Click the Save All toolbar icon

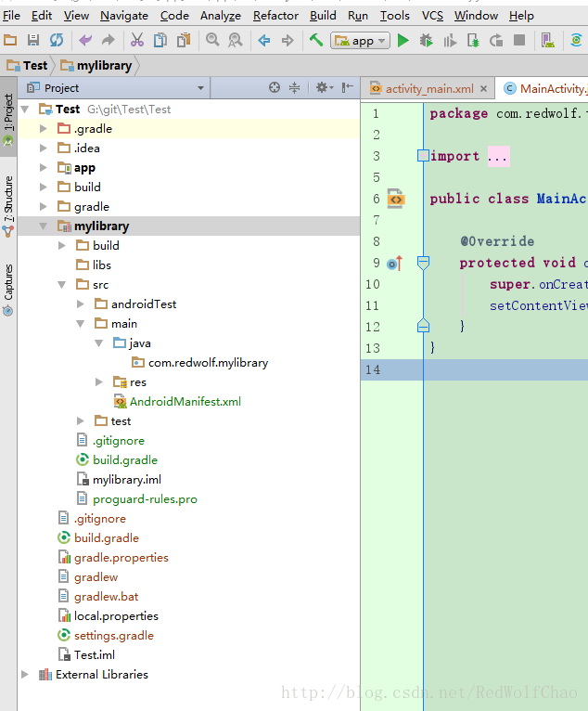click(x=33, y=40)
